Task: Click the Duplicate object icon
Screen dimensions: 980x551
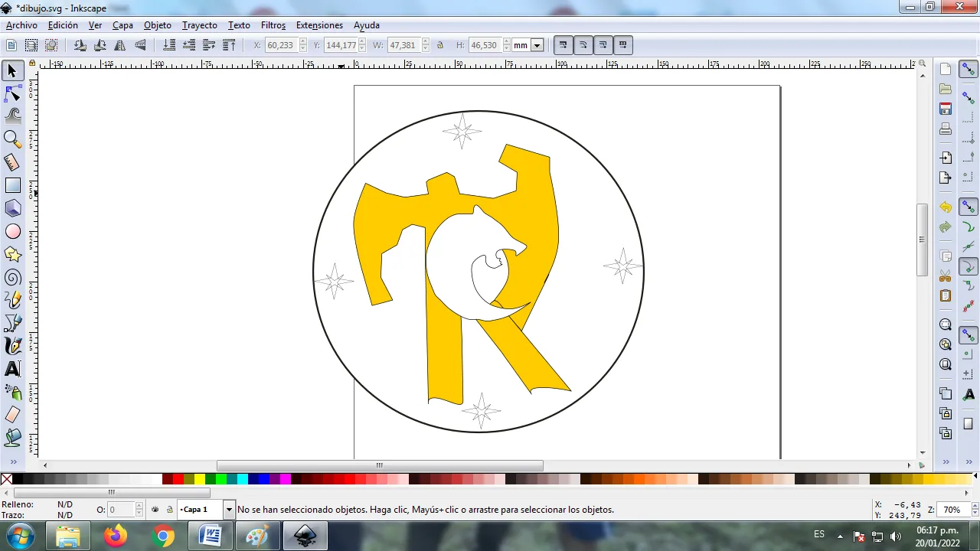Action: [x=946, y=394]
